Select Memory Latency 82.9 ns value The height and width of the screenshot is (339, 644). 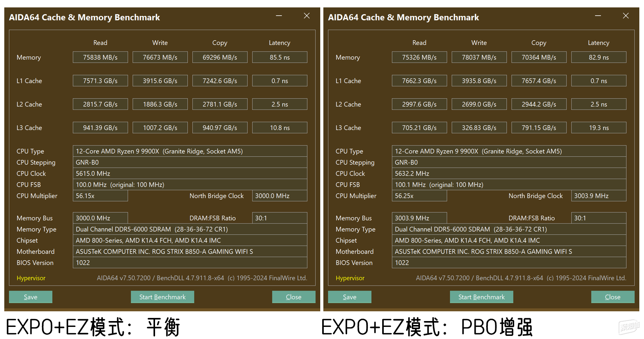[x=599, y=57]
